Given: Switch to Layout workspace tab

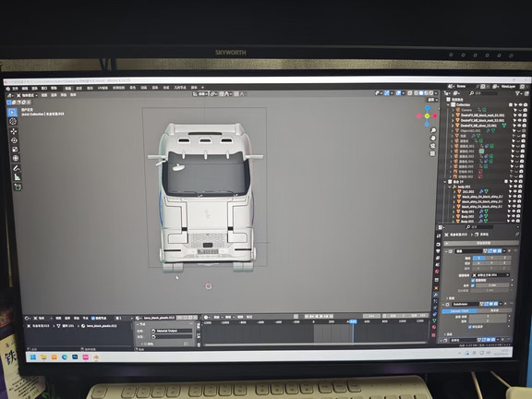Looking at the screenshot, I should pos(68,89).
